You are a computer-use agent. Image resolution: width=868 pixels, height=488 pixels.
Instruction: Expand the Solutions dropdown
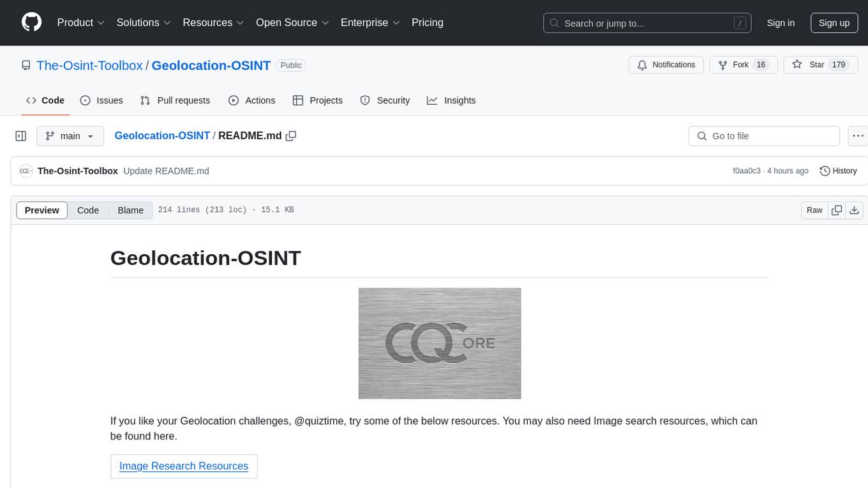tap(144, 22)
